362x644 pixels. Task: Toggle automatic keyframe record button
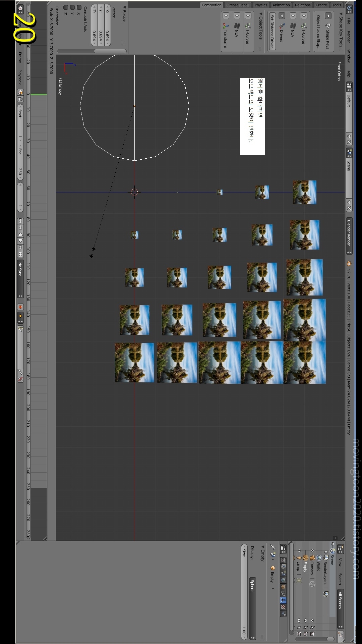(x=20, y=307)
